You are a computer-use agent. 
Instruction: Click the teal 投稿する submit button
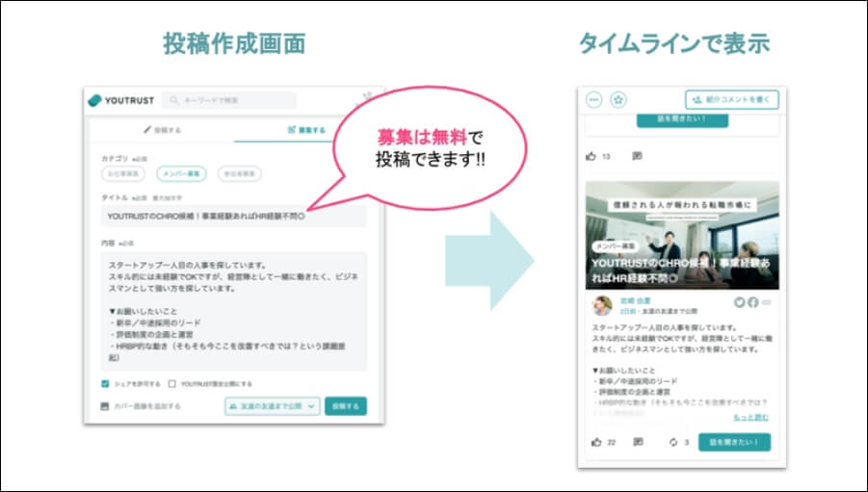[x=346, y=406]
